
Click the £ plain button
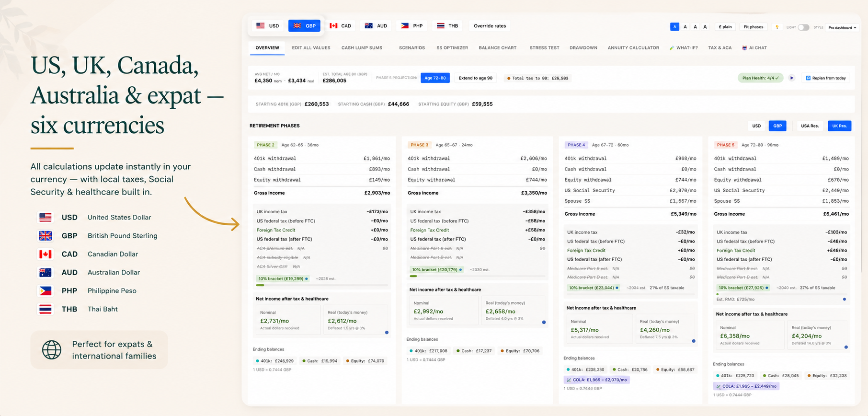coord(725,27)
